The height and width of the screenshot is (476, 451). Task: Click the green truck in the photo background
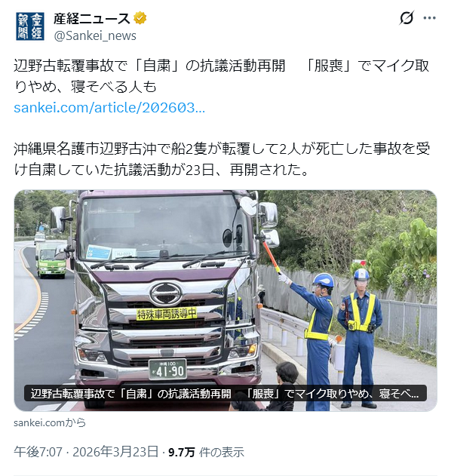click(x=51, y=259)
